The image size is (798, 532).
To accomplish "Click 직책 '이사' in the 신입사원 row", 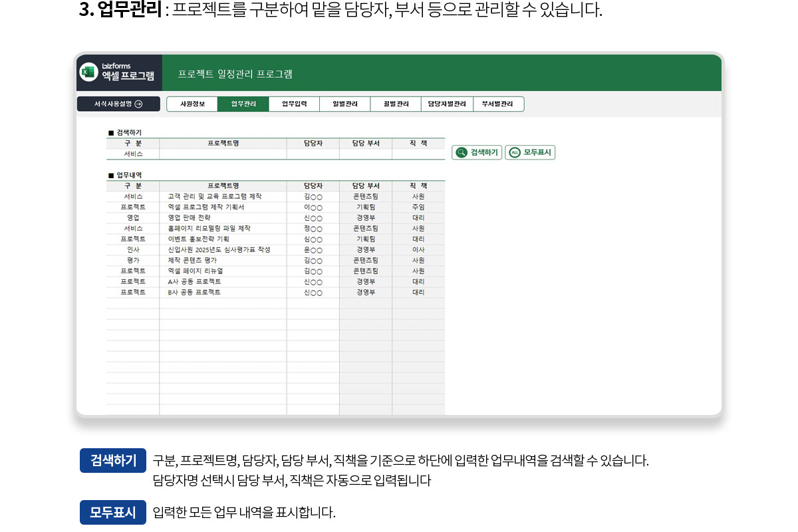I will [418, 250].
